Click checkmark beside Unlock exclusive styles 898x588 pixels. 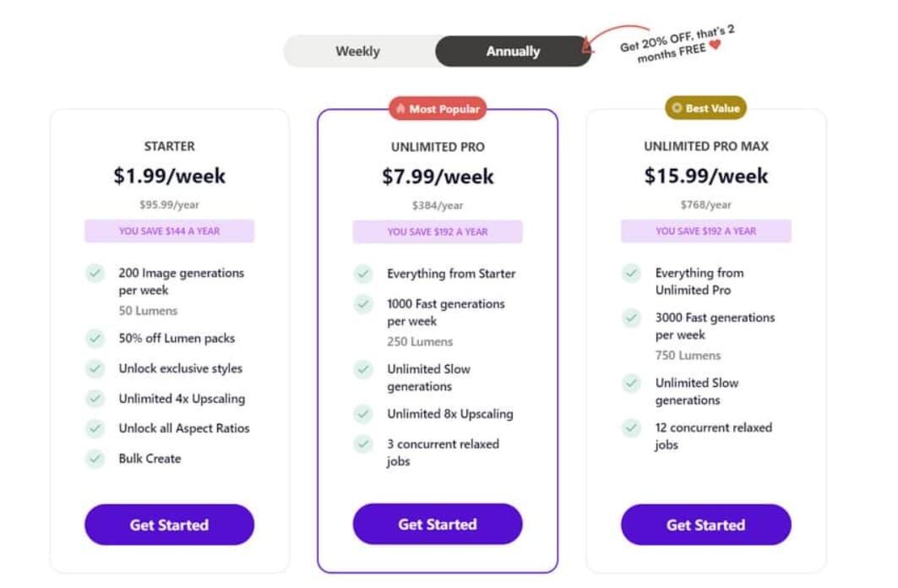[x=95, y=368]
